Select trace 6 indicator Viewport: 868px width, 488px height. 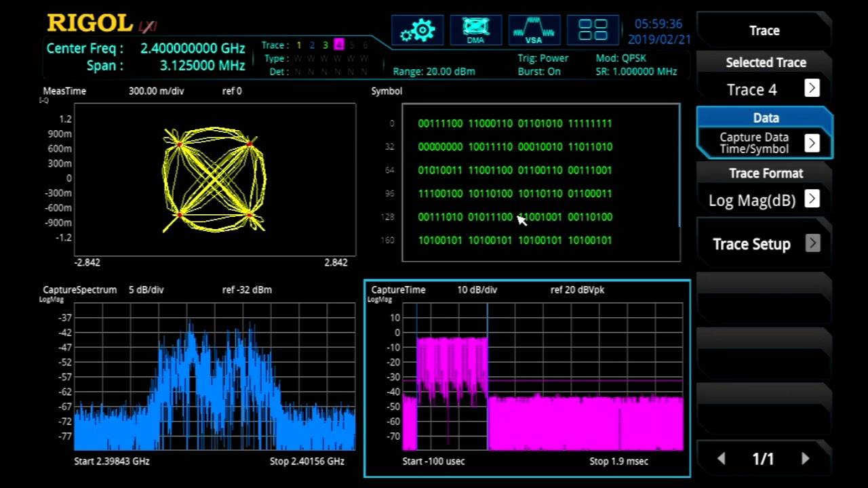pyautogui.click(x=365, y=45)
